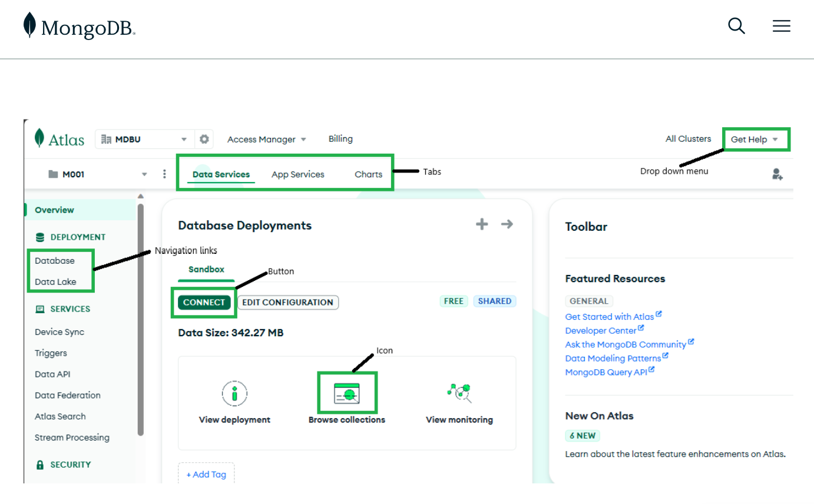This screenshot has height=504, width=814.
Task: Open All Clusters link
Action: point(689,139)
